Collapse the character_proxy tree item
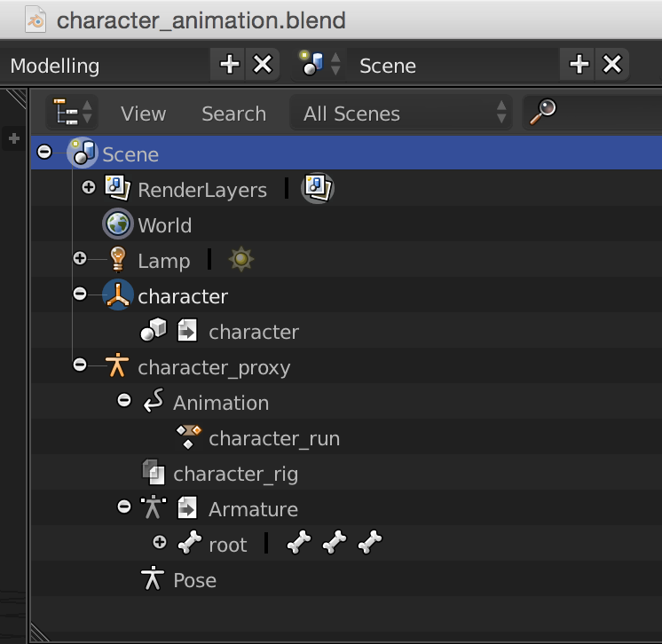 80,365
